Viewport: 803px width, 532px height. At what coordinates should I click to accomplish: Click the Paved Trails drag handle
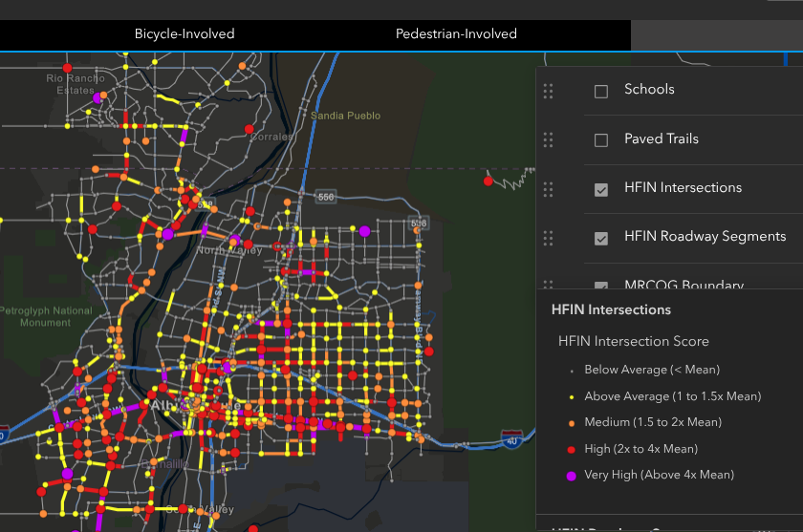click(548, 140)
